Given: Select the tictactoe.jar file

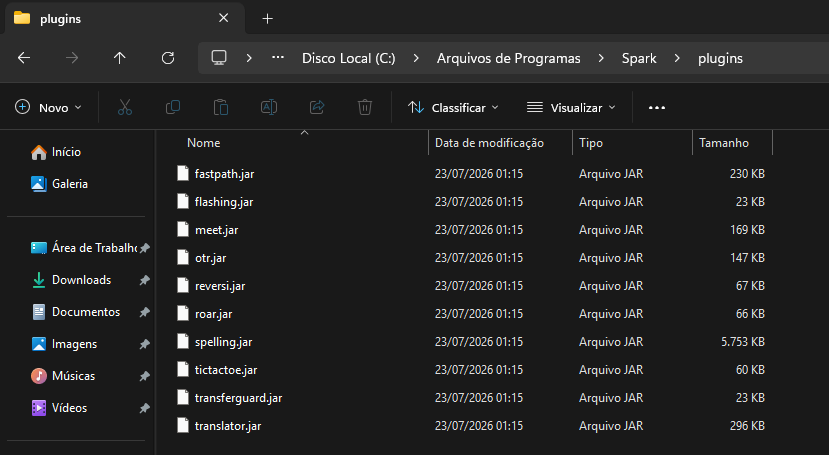Looking at the screenshot, I should tap(226, 370).
